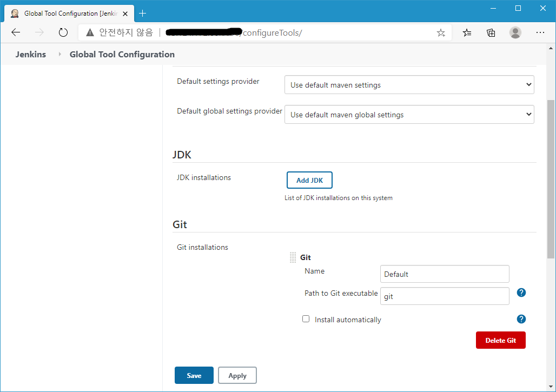Image resolution: width=556 pixels, height=392 pixels.
Task: Click the scrollbar down arrow
Action: tap(551, 387)
